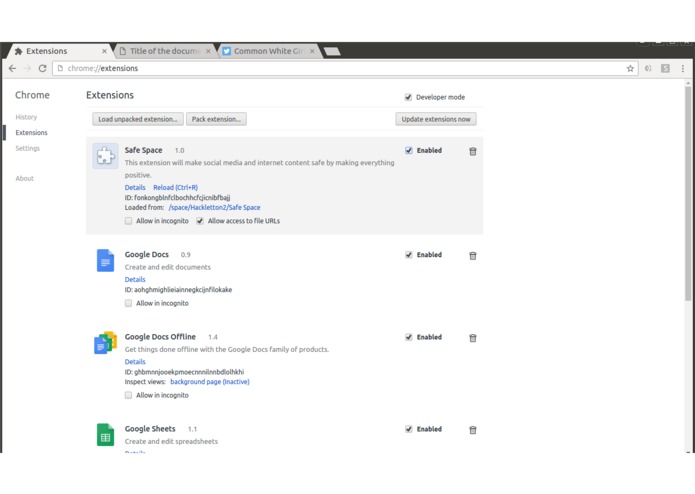Click the Pack extension button
This screenshot has height=494, width=695.
[216, 119]
